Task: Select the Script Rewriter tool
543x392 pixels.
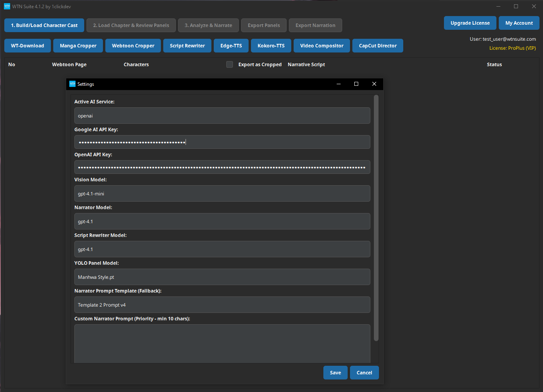Action: coord(187,45)
